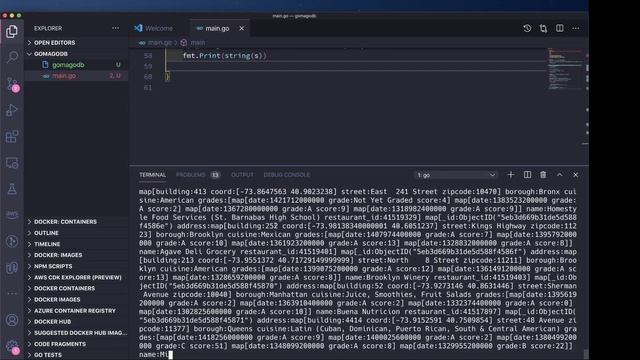Expand Code Fragments section
Image resolution: width=640 pixels, height=360 pixels.
point(76,344)
